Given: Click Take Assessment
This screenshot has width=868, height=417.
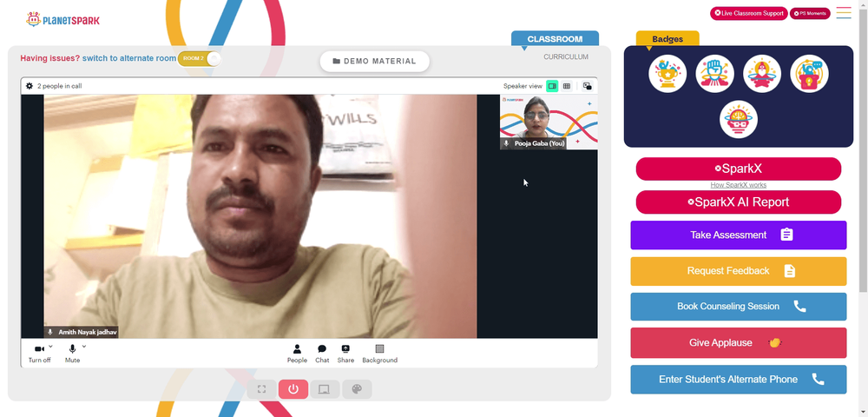Looking at the screenshot, I should pos(739,235).
